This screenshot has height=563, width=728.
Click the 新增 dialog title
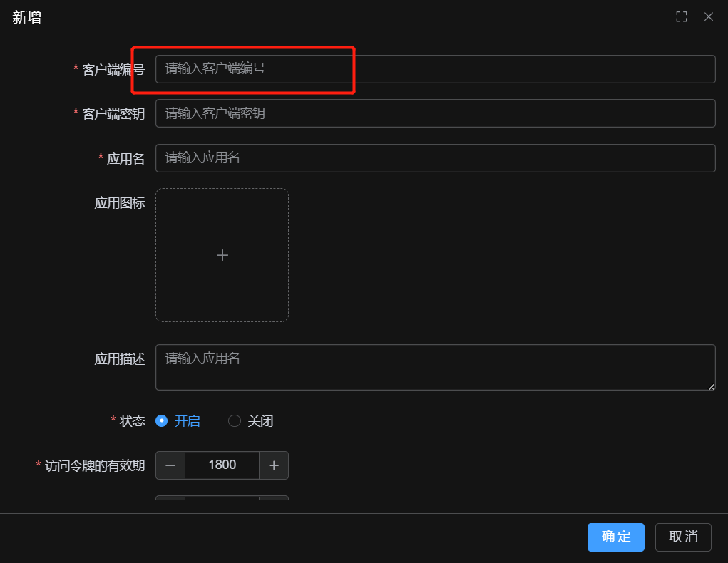[x=27, y=18]
